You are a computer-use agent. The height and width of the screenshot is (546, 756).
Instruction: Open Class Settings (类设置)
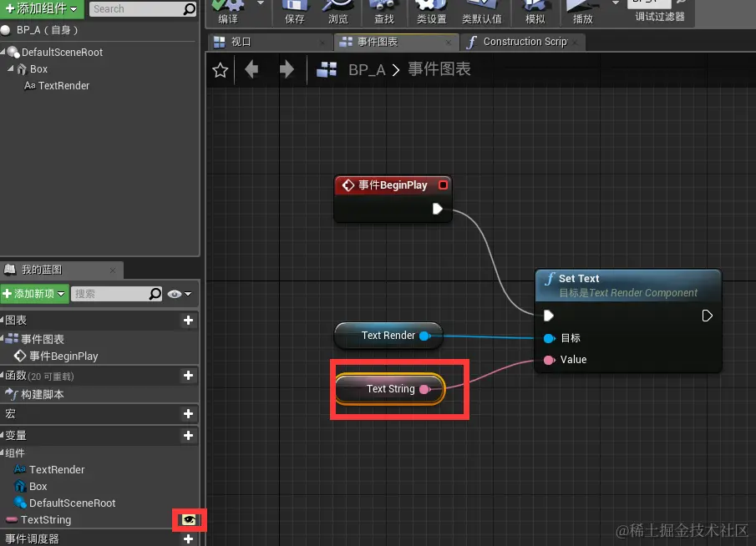(432, 12)
